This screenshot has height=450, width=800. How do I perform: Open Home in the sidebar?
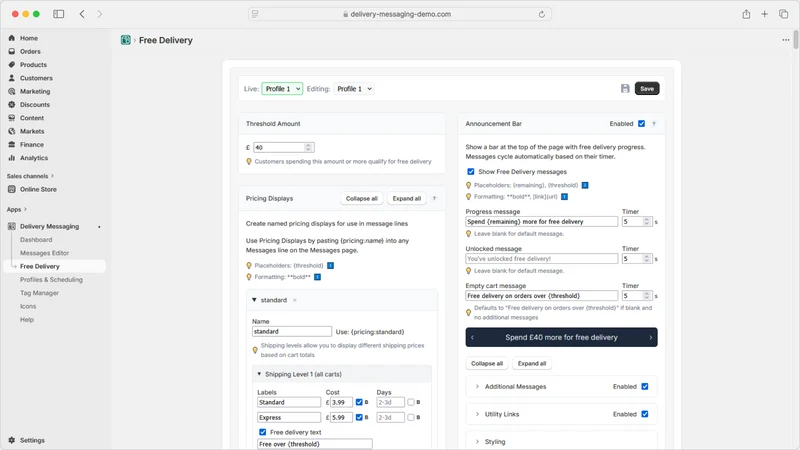pyautogui.click(x=29, y=38)
